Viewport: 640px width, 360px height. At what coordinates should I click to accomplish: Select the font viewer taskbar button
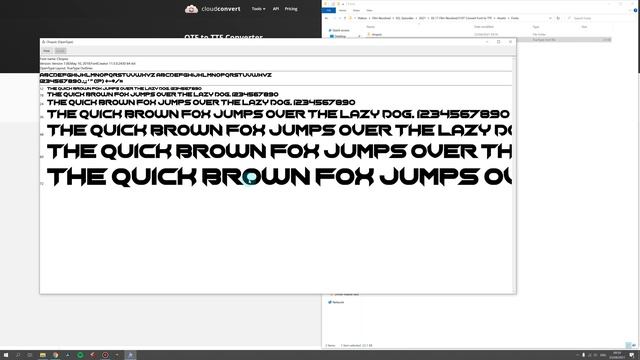point(130,355)
